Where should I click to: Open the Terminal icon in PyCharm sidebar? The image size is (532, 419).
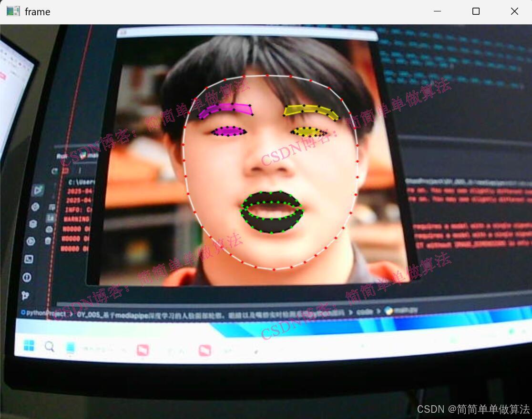29,259
